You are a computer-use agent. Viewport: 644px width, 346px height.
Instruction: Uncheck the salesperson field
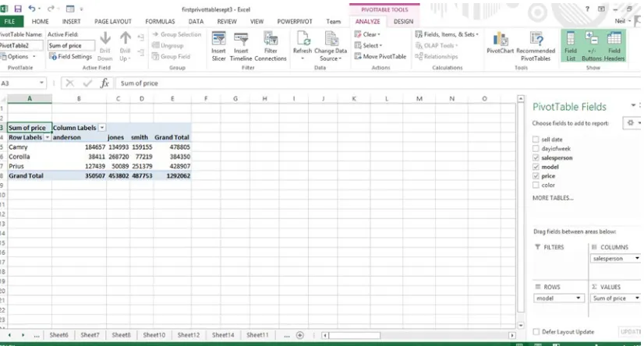[536, 157]
